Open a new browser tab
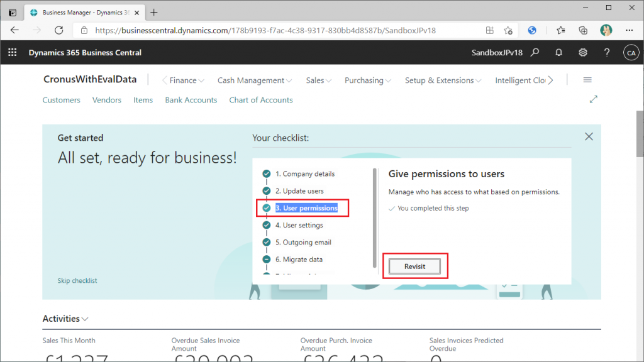 (154, 13)
